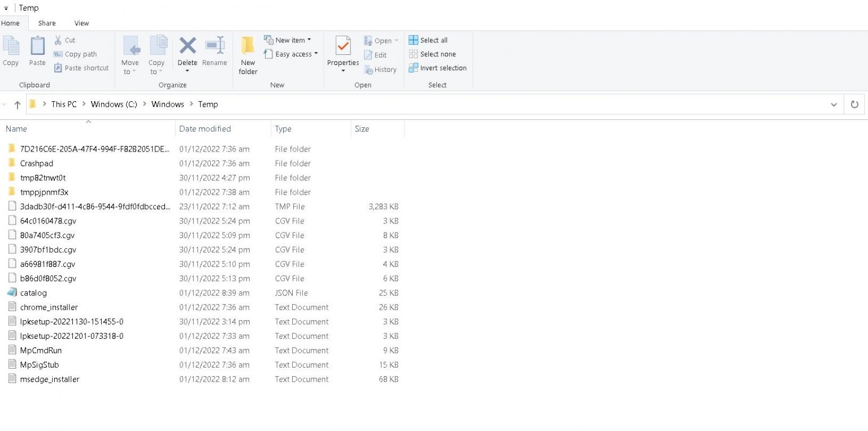Screen dimensions: 868x431
Task: Switch to the Home ribbon tab
Action: 11,23
